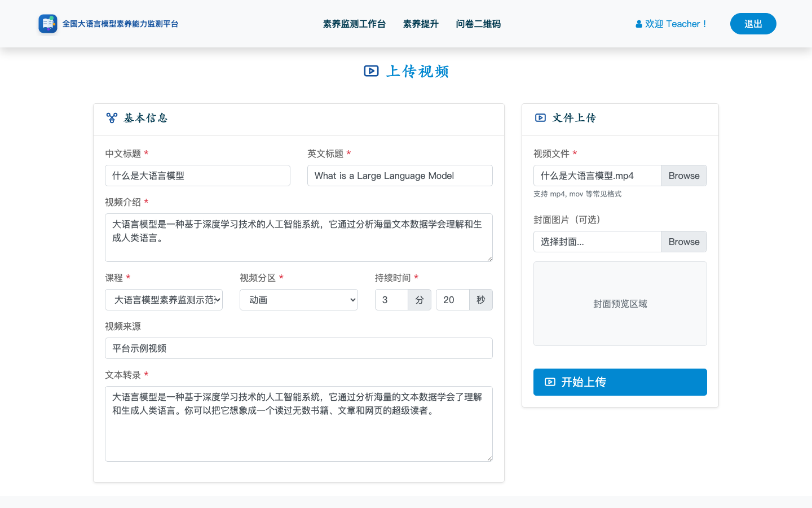The image size is (812, 508).
Task: Click the 欢迎 Teacher！ user link
Action: pos(671,24)
